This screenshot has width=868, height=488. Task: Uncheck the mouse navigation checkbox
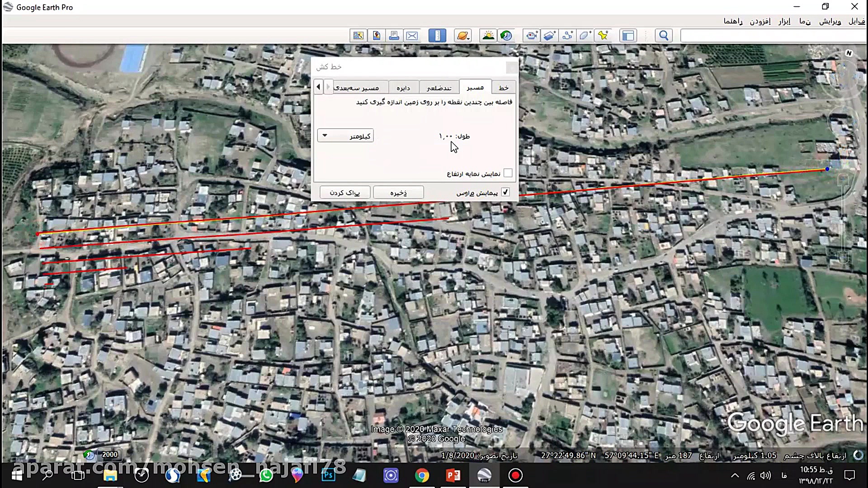tap(505, 192)
